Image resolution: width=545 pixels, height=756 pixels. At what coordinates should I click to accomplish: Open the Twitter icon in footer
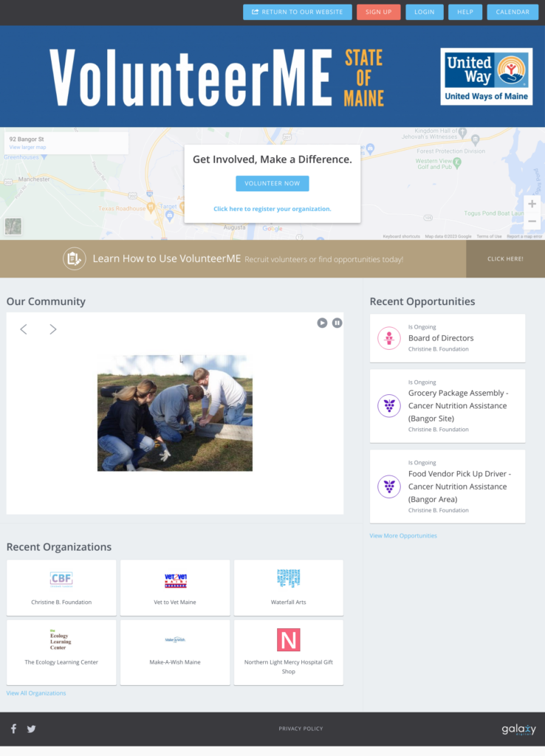click(x=31, y=729)
